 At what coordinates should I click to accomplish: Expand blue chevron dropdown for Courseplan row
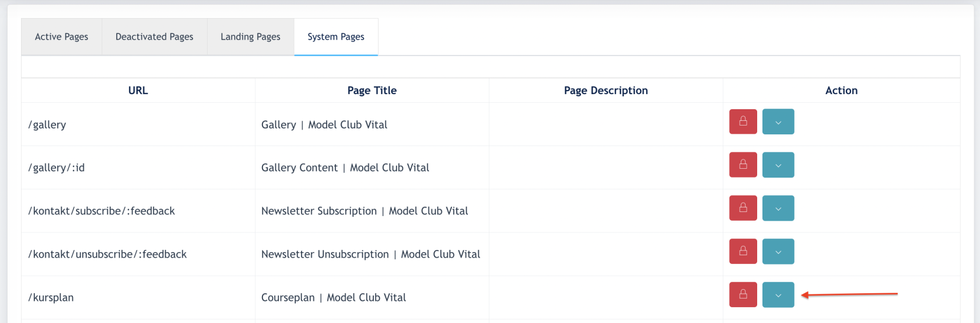778,294
